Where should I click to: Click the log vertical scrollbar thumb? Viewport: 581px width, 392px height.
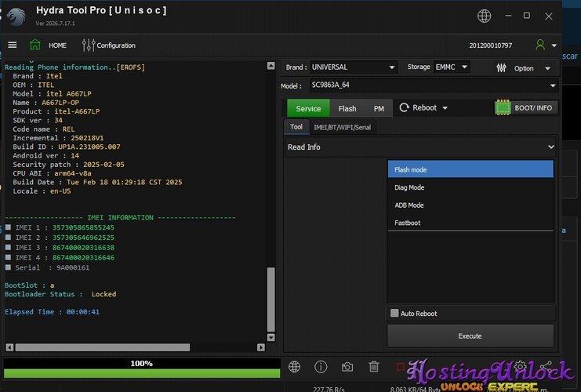click(x=271, y=299)
